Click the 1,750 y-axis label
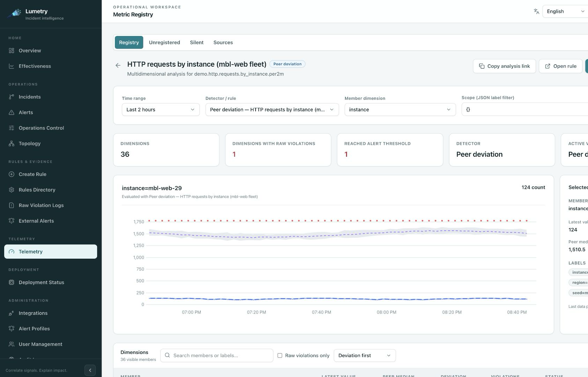This screenshot has height=377, width=588. [x=139, y=222]
